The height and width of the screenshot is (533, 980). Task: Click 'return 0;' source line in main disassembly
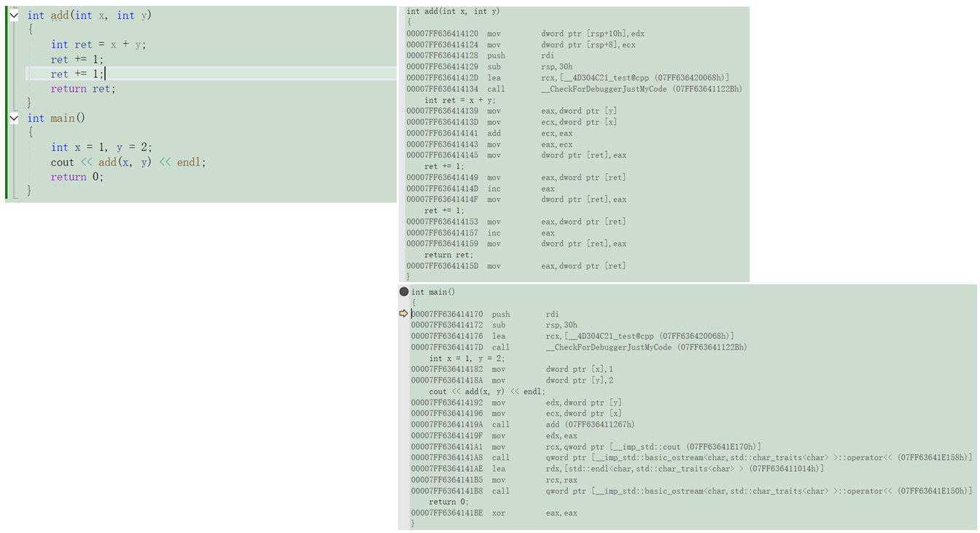[x=448, y=502]
